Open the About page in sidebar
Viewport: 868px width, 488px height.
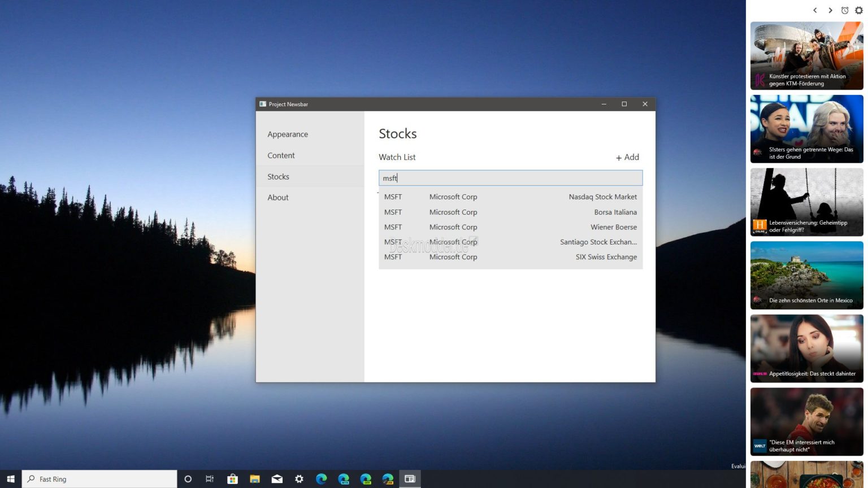point(277,198)
